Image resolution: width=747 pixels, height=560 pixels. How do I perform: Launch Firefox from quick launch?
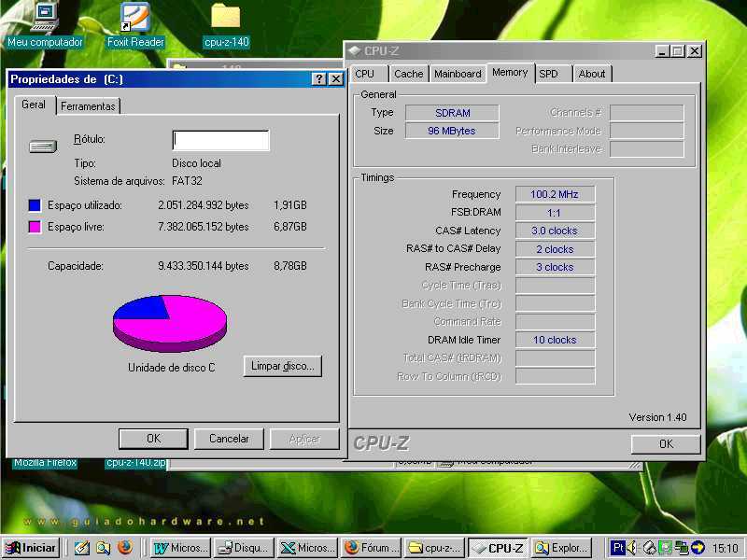coord(125,548)
